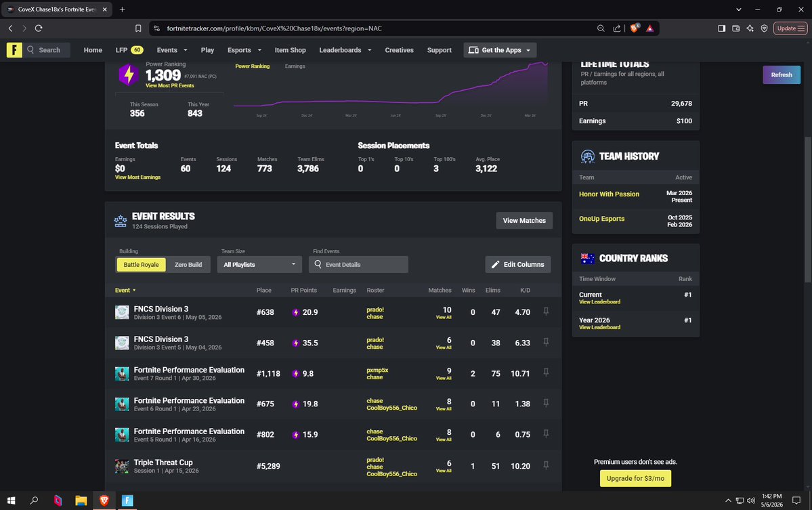Click the Performance Evaluation Event 7 thumbnail

coord(122,374)
